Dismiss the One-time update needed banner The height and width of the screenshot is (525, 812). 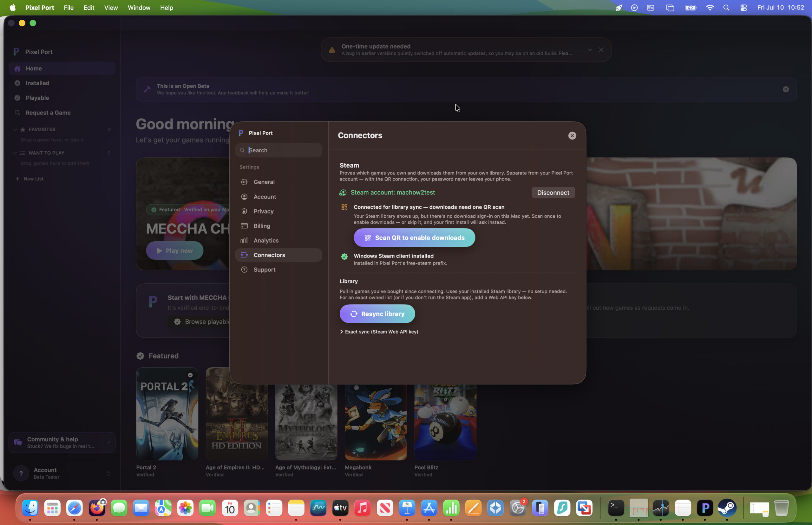(x=601, y=50)
